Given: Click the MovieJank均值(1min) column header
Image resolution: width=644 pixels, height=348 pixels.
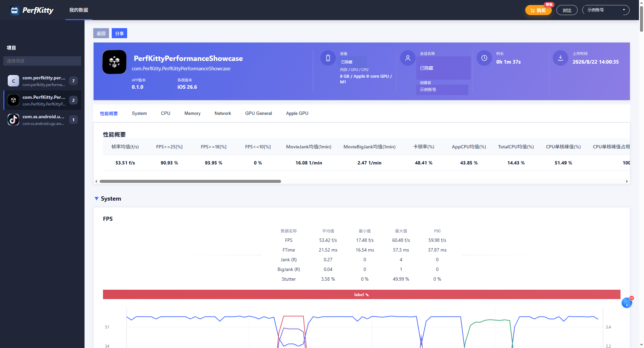Looking at the screenshot, I should click(309, 147).
